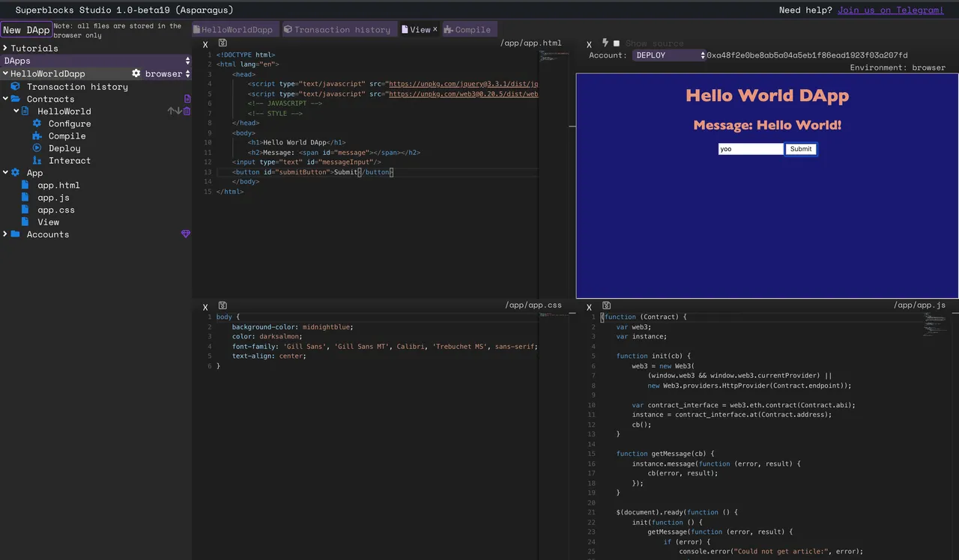Delete the HelloWorld contract with trash icon
This screenshot has height=560, width=959.
(187, 111)
